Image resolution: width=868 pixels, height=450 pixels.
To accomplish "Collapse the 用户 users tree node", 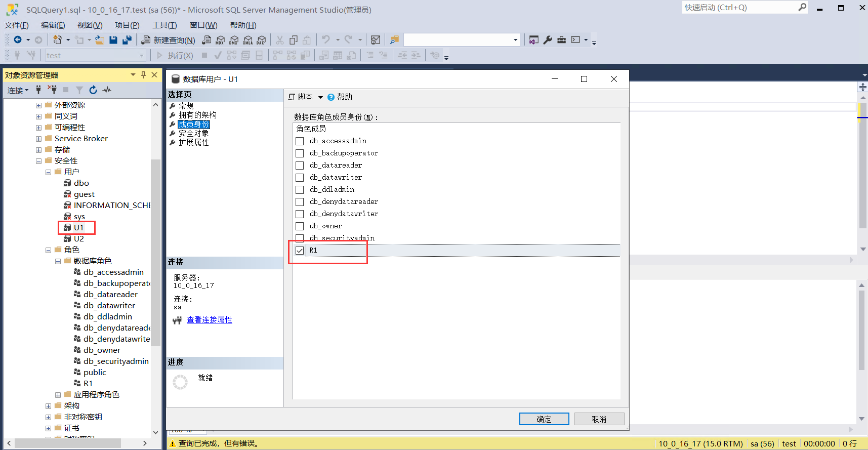I will coord(48,172).
